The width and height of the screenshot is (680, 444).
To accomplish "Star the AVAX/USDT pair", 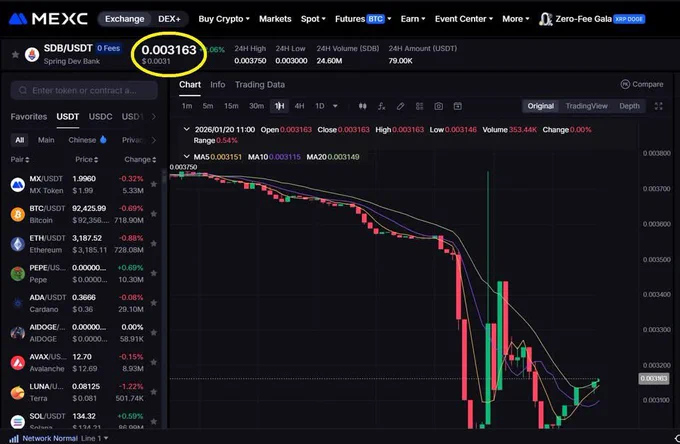I will point(154,362).
